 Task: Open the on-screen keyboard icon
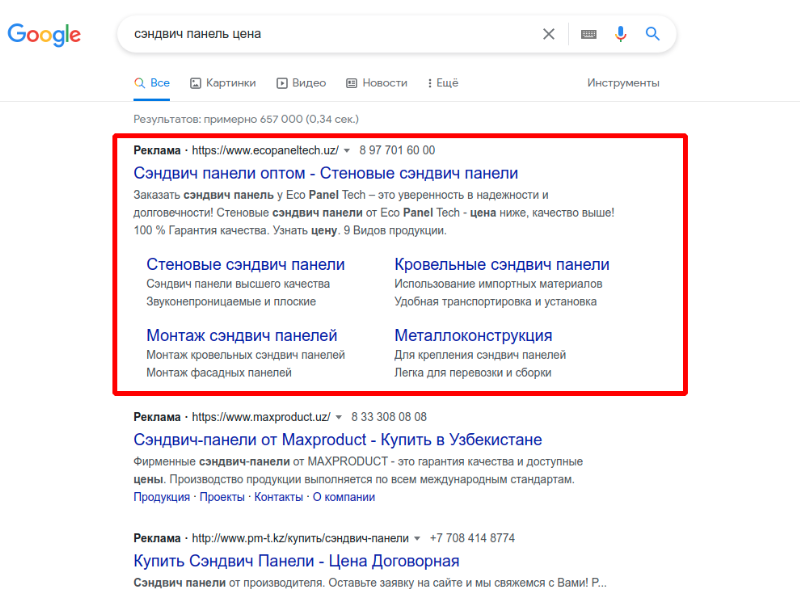[x=588, y=34]
